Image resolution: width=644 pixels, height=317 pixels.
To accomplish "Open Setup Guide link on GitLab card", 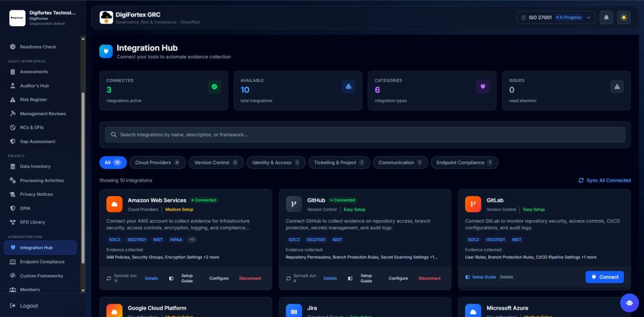I will pos(481,277).
